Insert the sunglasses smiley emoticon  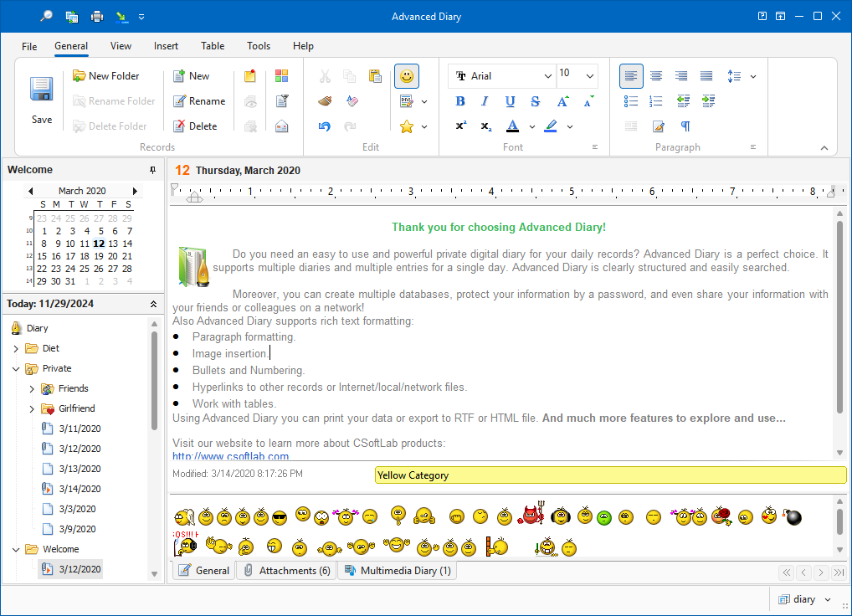tap(280, 518)
